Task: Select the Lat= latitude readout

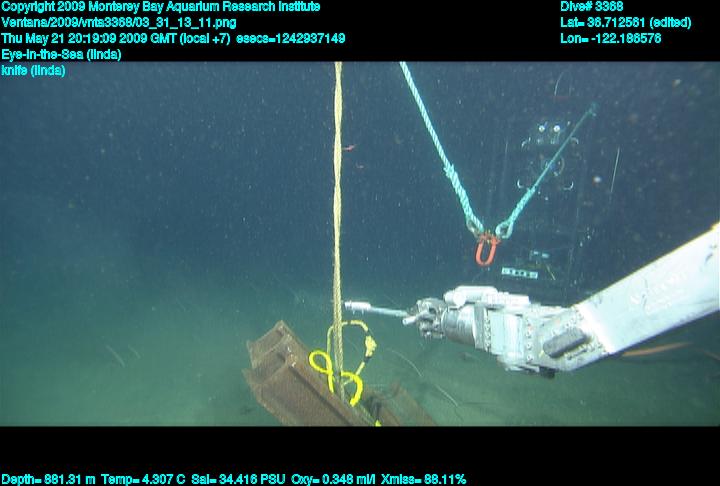Action: click(x=624, y=22)
